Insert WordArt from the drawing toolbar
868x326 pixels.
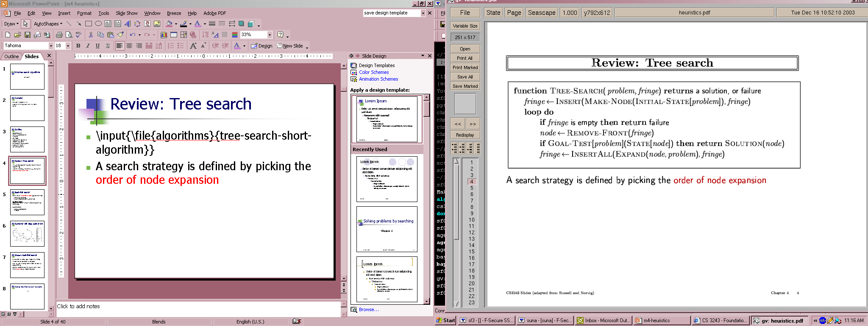tap(127, 24)
